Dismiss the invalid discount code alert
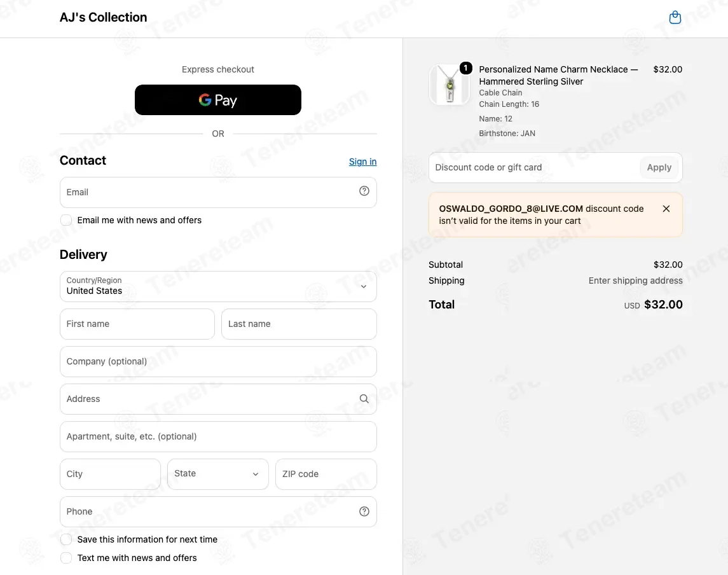The width and height of the screenshot is (728, 575). pyautogui.click(x=666, y=209)
